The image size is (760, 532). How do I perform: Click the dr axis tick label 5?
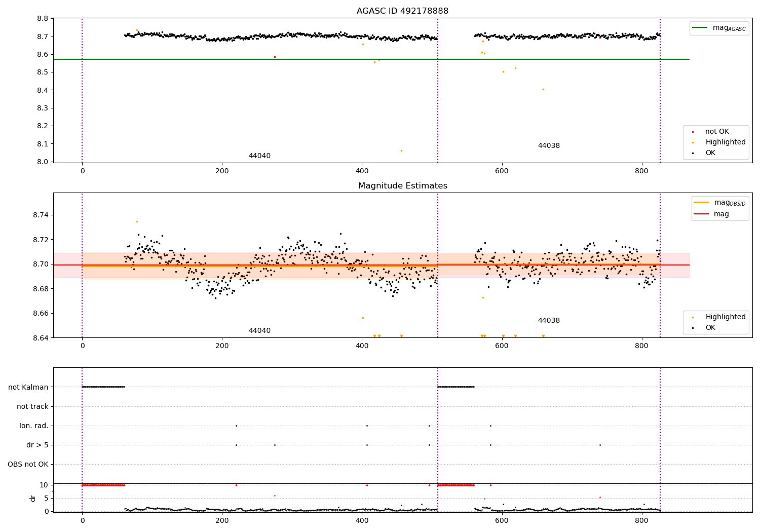46,499
